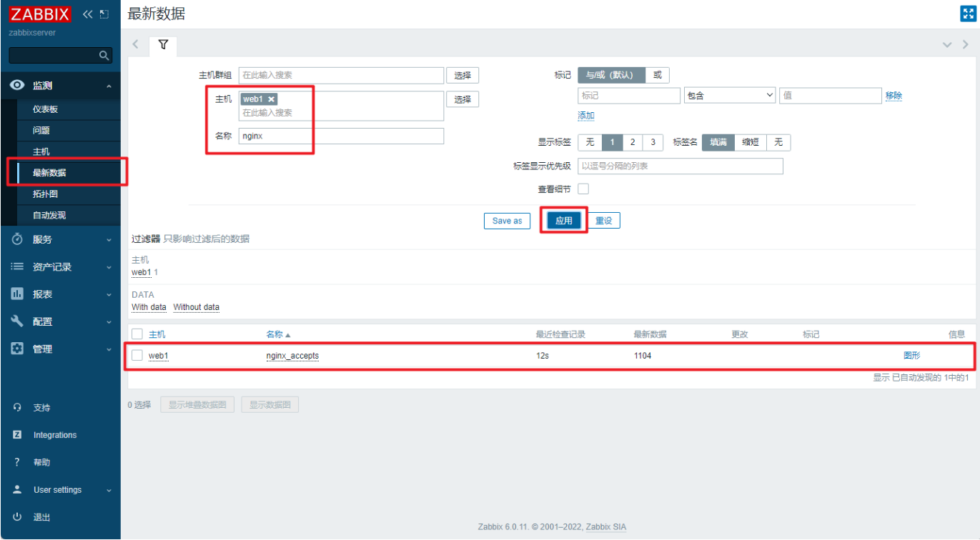The height and width of the screenshot is (540, 980).
Task: Click the Services clock icon
Action: 18,239
